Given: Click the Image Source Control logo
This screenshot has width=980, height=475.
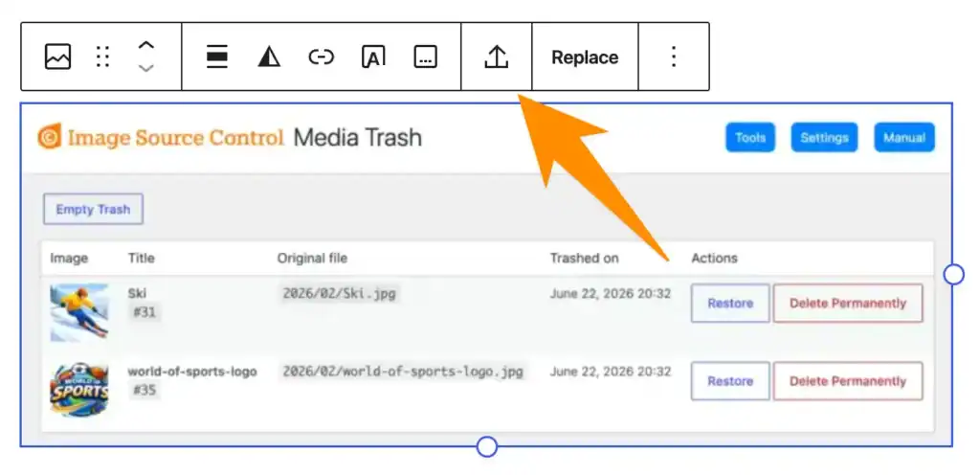Looking at the screenshot, I should [x=161, y=137].
